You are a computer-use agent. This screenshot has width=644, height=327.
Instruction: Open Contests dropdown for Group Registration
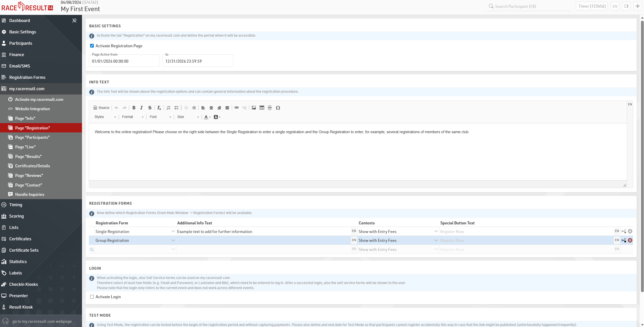click(x=436, y=240)
